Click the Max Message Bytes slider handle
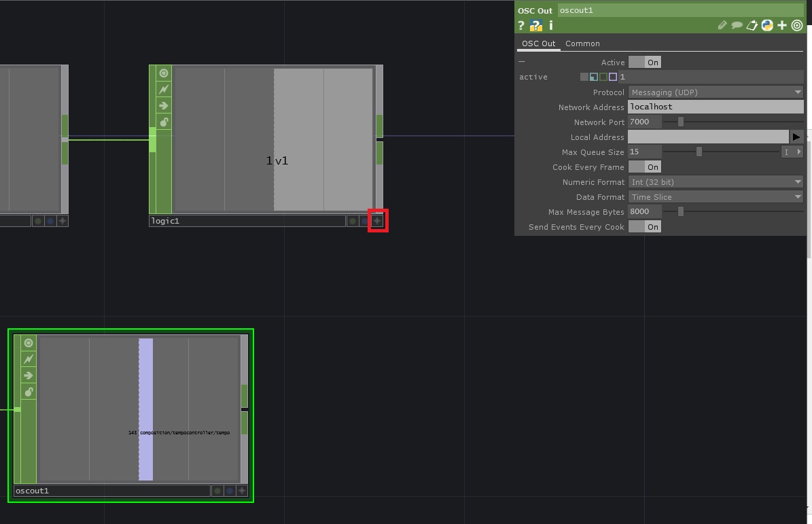 tap(681, 212)
